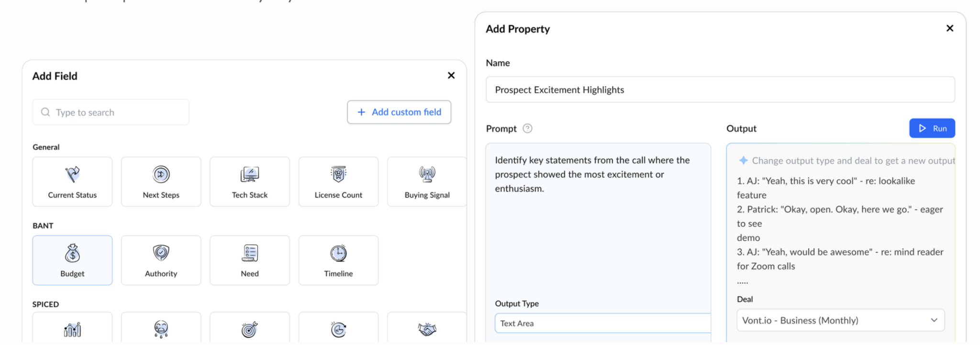Run the prompt with the Run button
Viewport: 980px width, 345px height.
[x=932, y=128]
